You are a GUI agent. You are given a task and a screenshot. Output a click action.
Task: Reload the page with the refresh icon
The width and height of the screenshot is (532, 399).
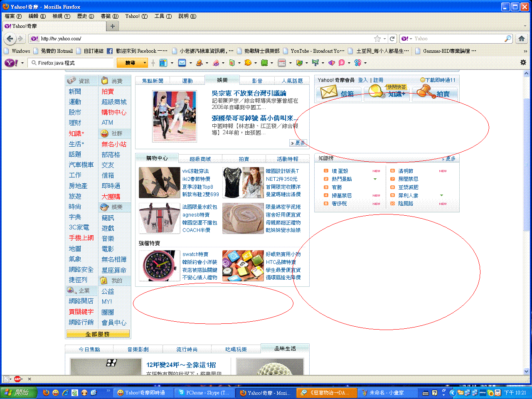392,39
